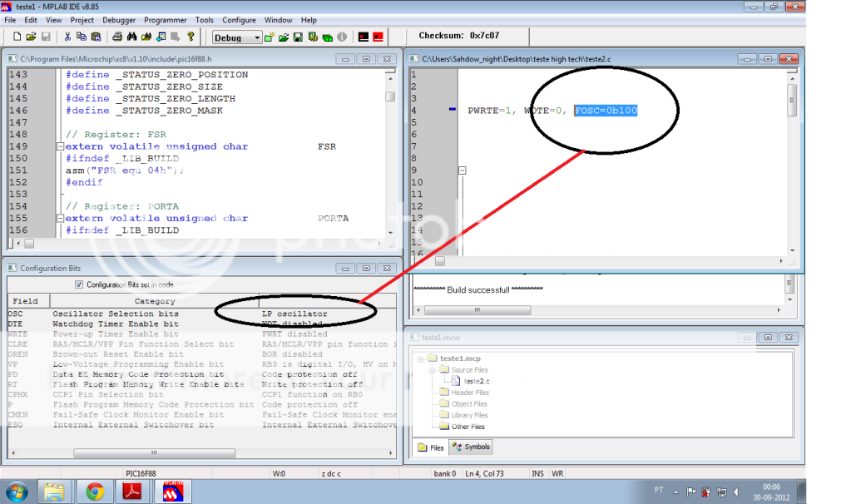The height and width of the screenshot is (504, 851).
Task: Open the View menu
Action: click(53, 20)
